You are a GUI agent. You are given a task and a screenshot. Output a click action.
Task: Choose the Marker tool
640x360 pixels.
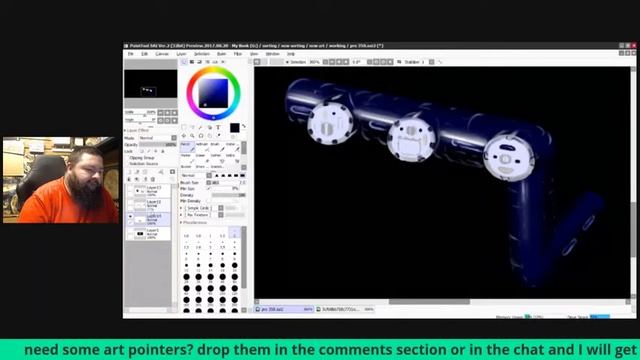pyautogui.click(x=187, y=158)
